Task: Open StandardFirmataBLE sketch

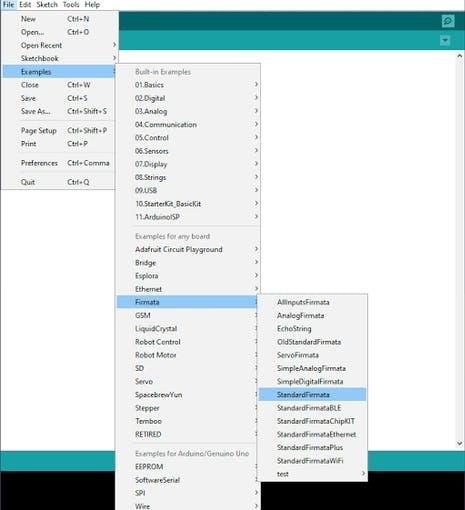Action: (x=313, y=408)
